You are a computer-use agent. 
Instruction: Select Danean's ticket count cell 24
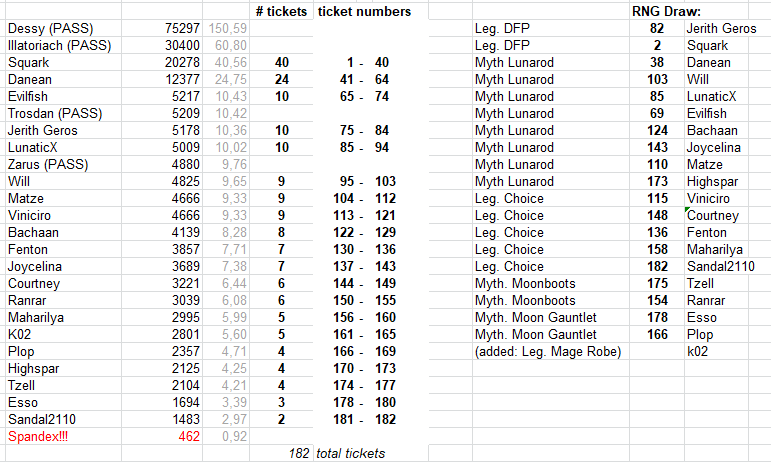pyautogui.click(x=281, y=80)
